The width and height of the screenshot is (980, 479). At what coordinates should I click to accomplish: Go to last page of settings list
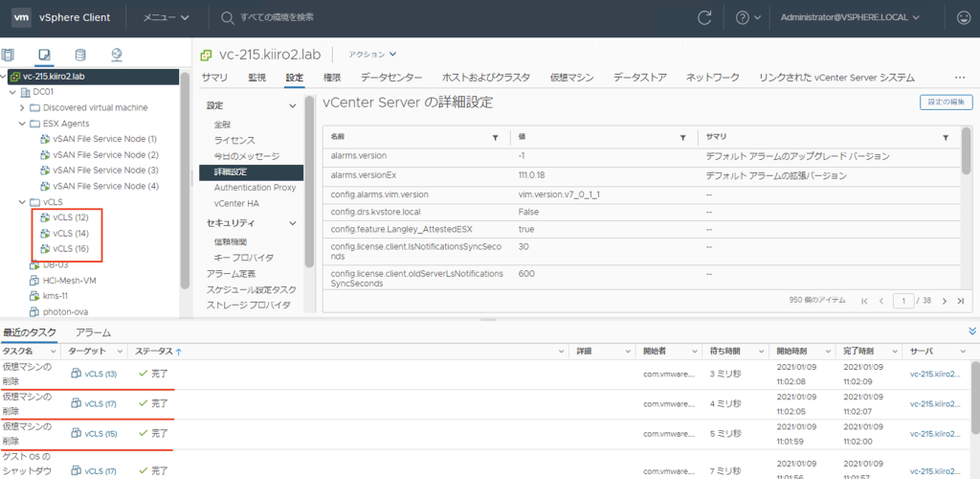pos(961,301)
